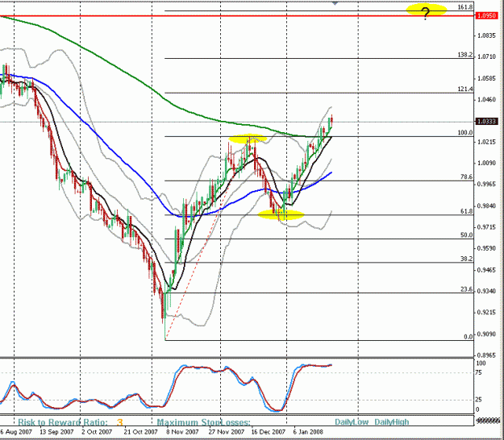Click the 1.0090 price axis value
This screenshot has width=504, height=440.
coord(486,163)
